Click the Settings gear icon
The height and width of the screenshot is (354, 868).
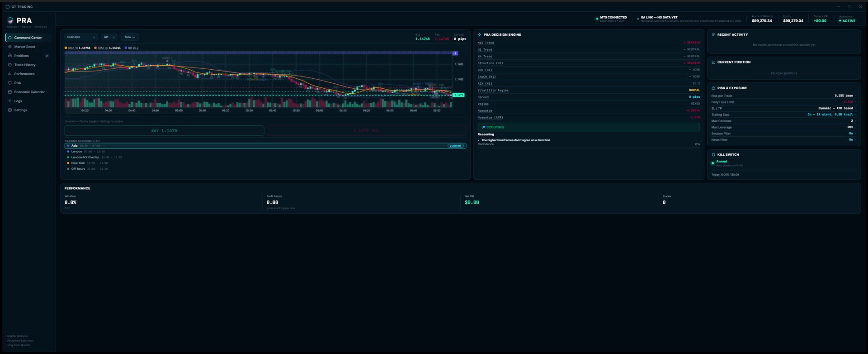pos(9,110)
